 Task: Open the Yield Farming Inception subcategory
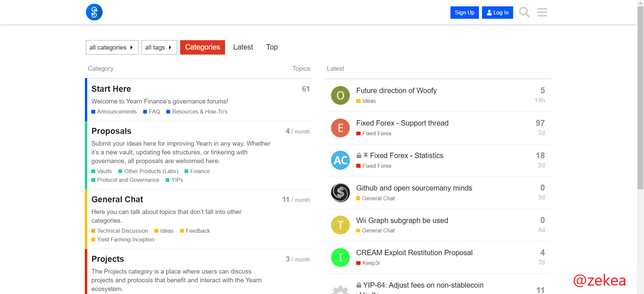pyautogui.click(x=123, y=239)
